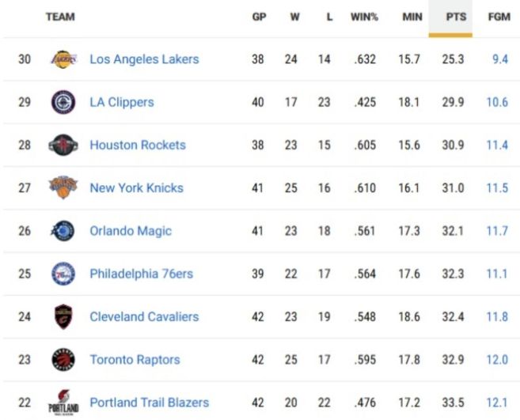Sort table by GP column header

point(259,17)
